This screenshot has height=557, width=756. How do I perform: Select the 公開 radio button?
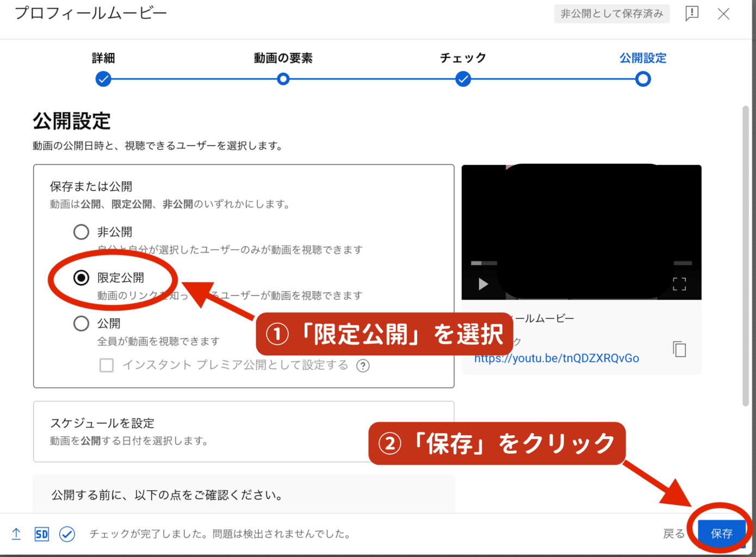click(81, 324)
